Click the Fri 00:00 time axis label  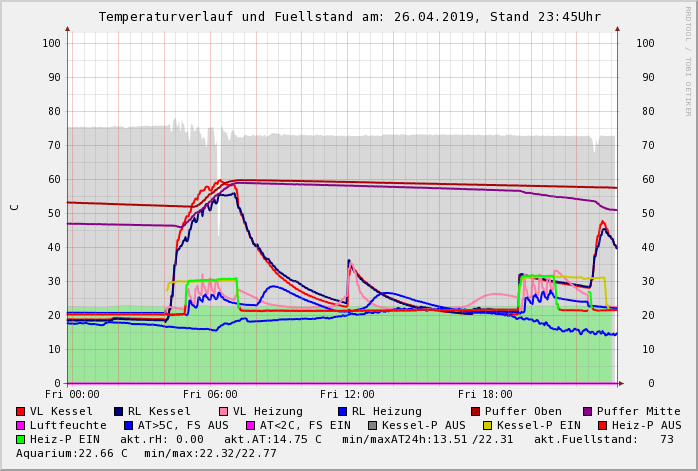click(x=72, y=395)
